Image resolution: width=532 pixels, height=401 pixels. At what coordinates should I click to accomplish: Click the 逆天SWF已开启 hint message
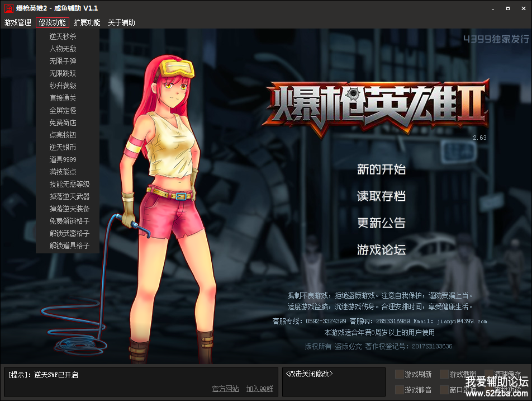(56, 375)
